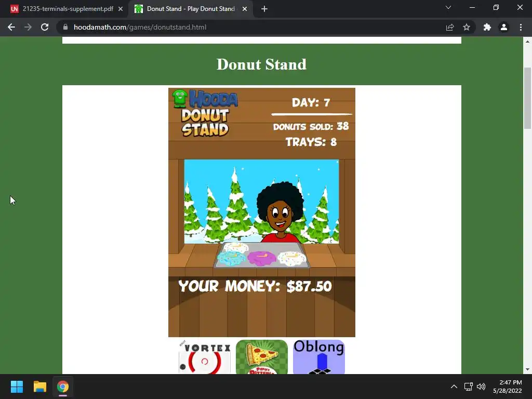Click the scrollbar down arrow
Image resolution: width=532 pixels, height=399 pixels.
tap(527, 369)
